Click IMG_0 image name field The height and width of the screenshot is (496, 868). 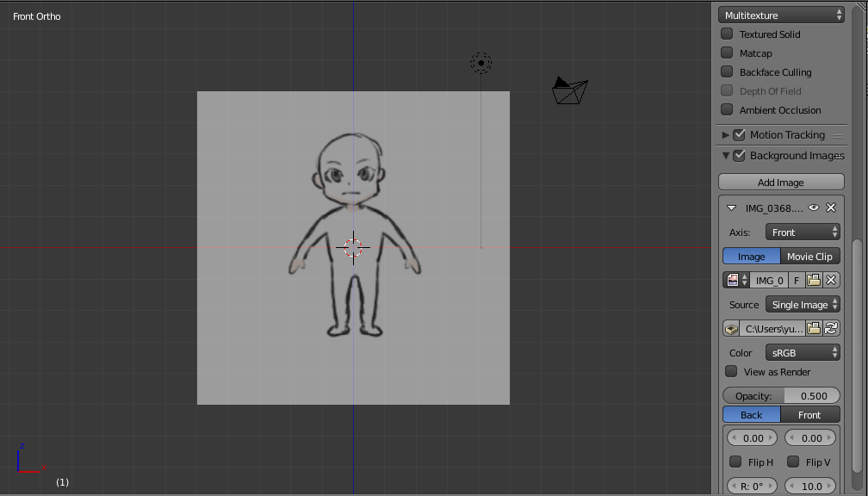click(x=770, y=280)
